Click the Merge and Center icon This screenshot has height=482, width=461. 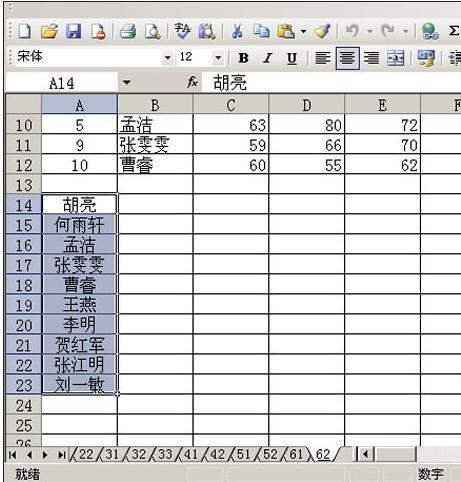[396, 59]
